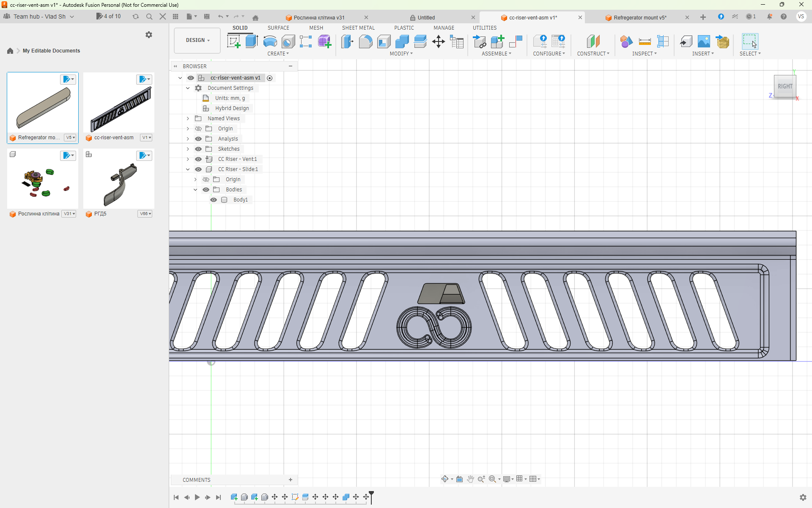Screen dimensions: 812x508
Task: Add a new comment with plus button
Action: [x=291, y=480]
